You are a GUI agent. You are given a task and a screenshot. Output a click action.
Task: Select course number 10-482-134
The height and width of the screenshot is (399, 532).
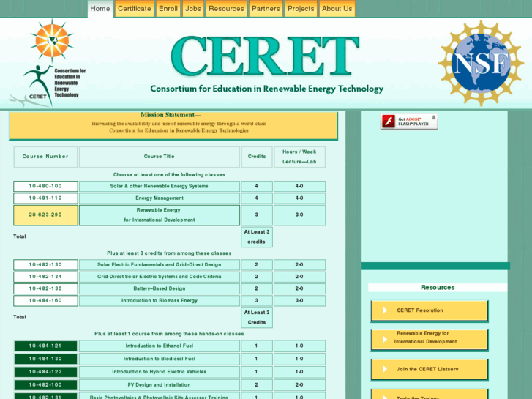(45, 277)
